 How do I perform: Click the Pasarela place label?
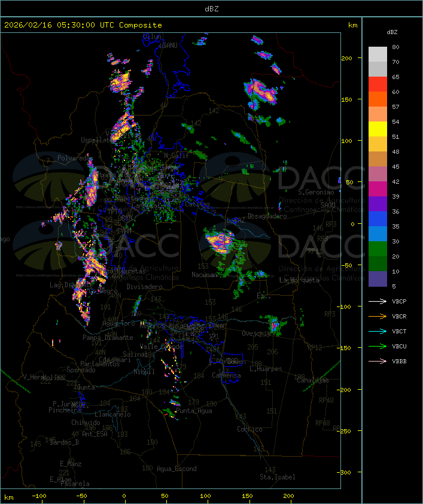tap(75, 484)
